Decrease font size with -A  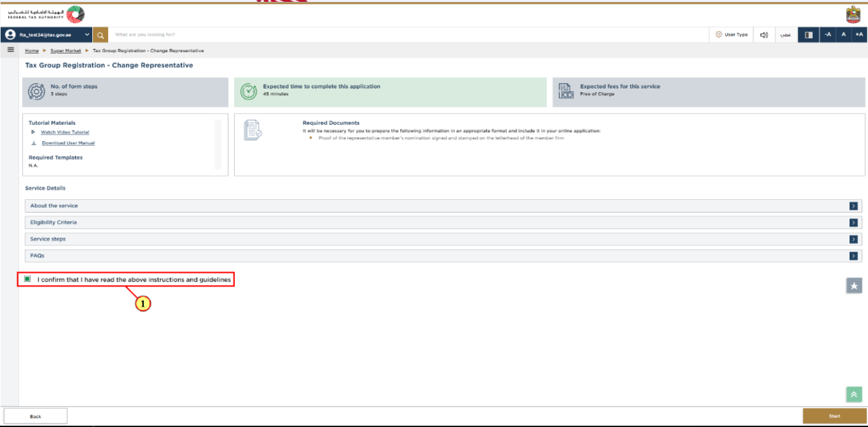[828, 35]
